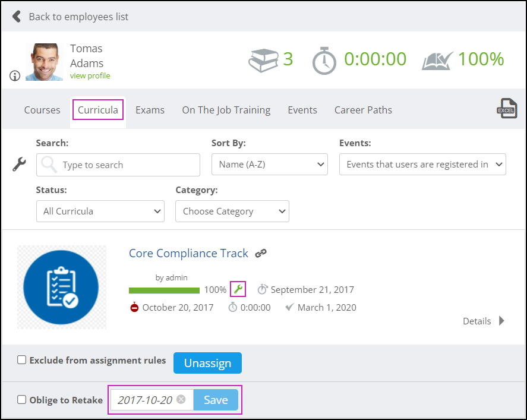Screen dimensions: 527x420
Task: Click the assigned date clock icon
Action: (262, 289)
